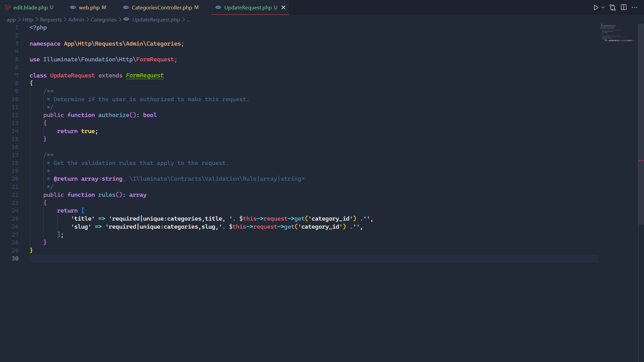644x362 pixels.
Task: Select the Admin breadcrumb segment
Action: [x=76, y=20]
